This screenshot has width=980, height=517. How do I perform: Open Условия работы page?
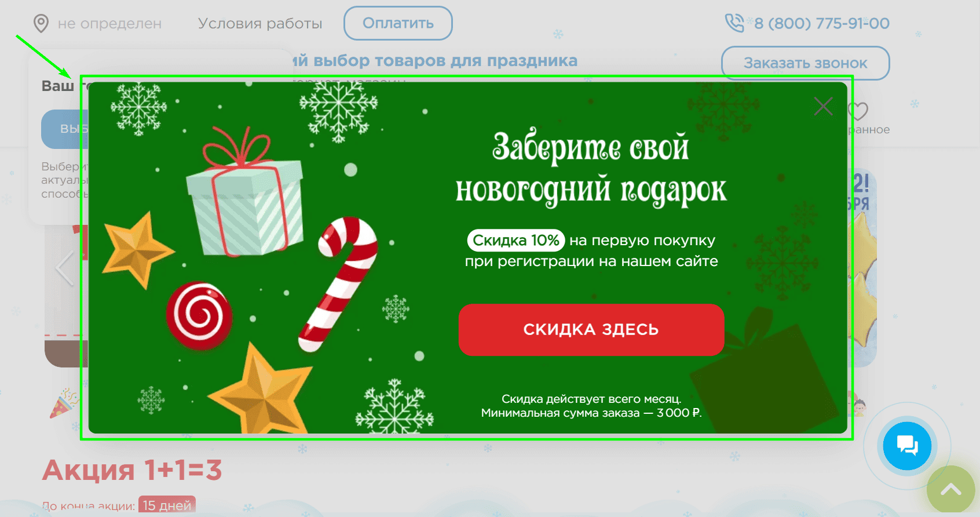(260, 24)
